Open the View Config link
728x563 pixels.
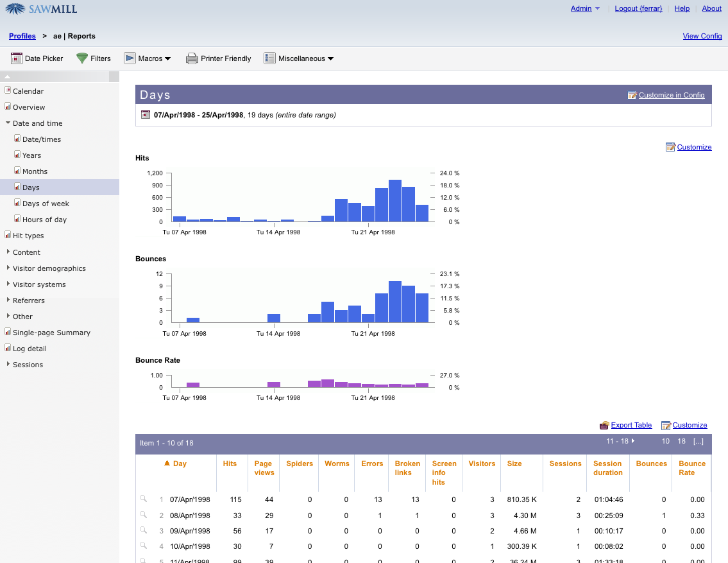(x=702, y=36)
